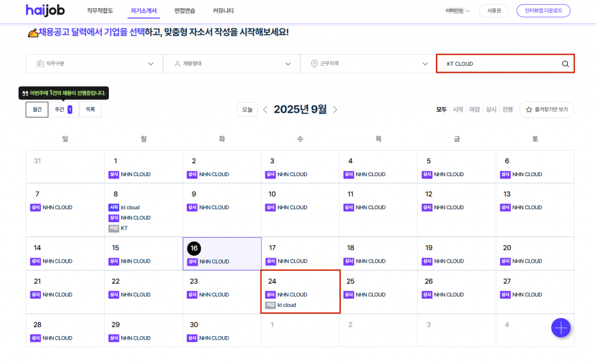
Task: Click date 27 in calendar
Action: tap(507, 281)
